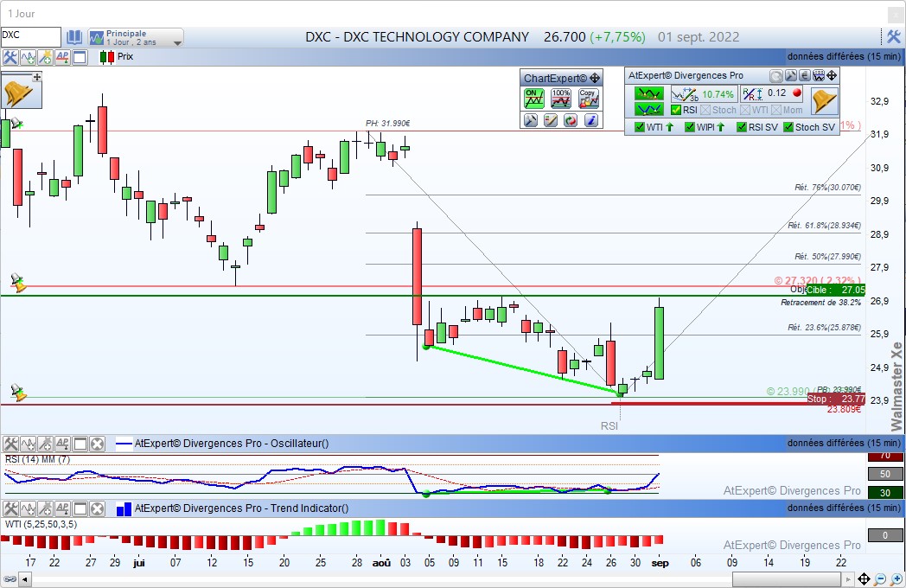
Task: Click the Cible 27.05 target label
Action: pos(835,290)
